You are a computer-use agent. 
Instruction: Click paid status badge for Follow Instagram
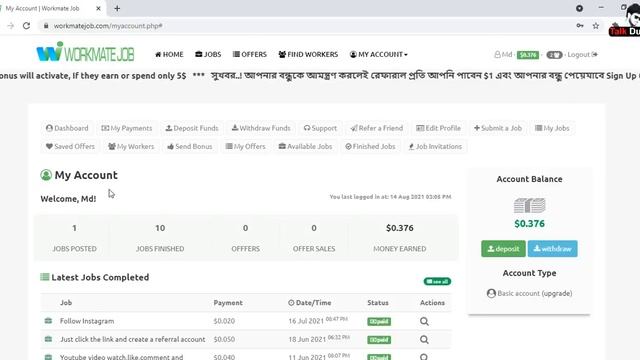[379, 322]
